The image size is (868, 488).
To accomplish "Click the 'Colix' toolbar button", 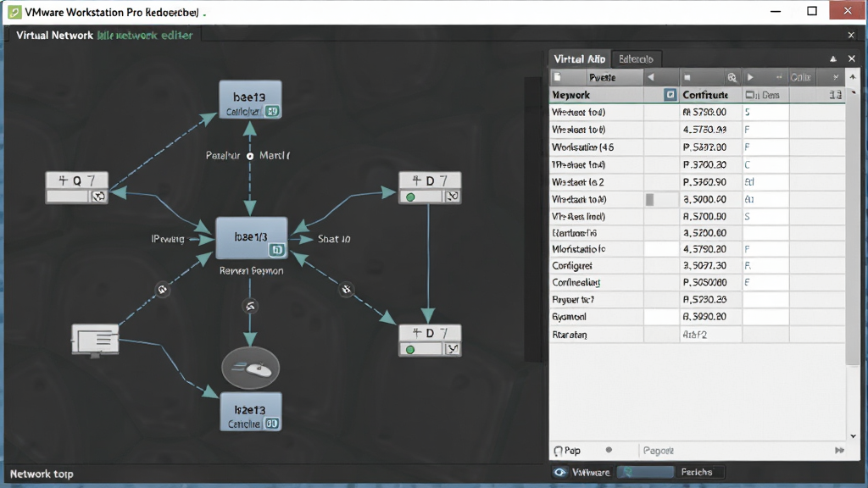I will 800,77.
